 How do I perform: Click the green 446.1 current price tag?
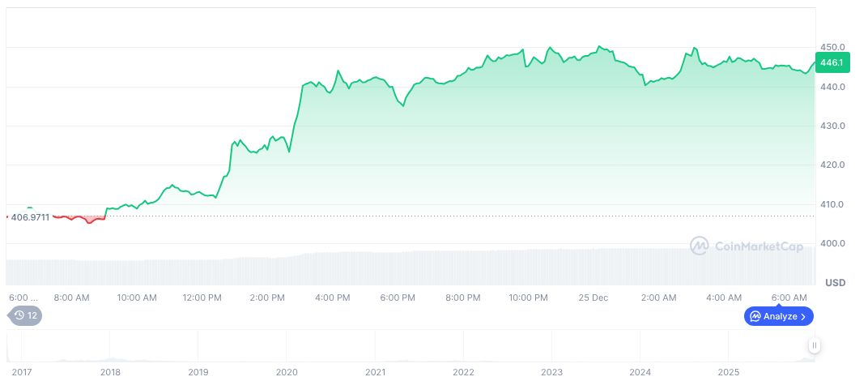coord(832,63)
